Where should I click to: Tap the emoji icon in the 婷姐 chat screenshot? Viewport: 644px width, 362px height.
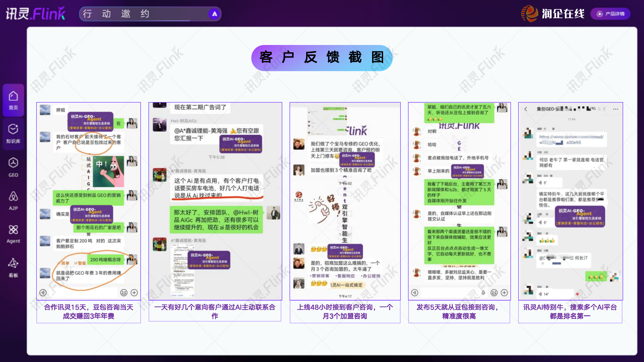point(124,293)
